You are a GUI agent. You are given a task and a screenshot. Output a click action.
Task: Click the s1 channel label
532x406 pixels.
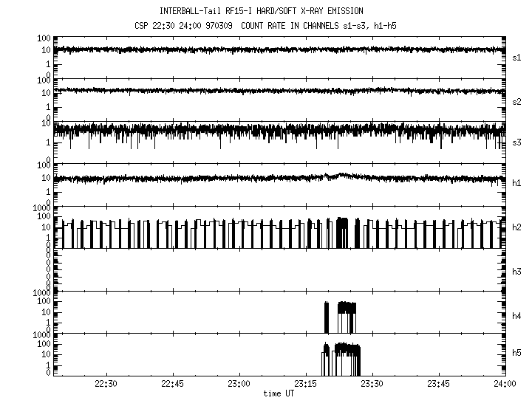coord(517,58)
